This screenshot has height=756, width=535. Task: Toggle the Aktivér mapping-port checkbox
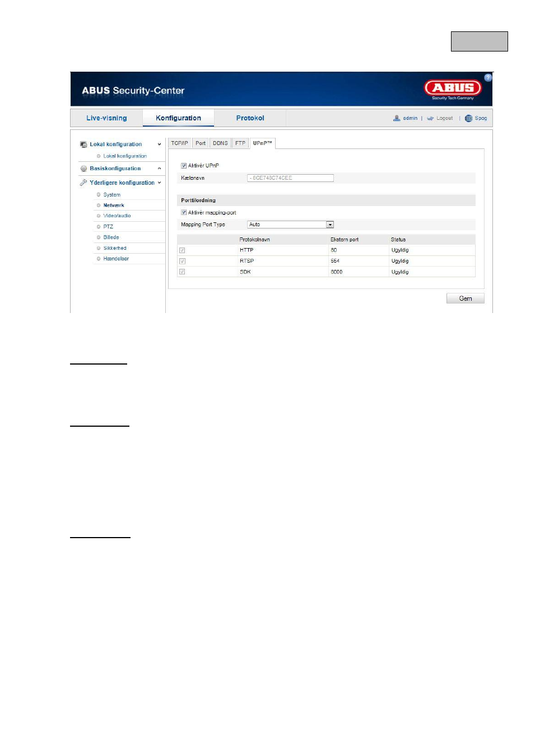coord(184,213)
